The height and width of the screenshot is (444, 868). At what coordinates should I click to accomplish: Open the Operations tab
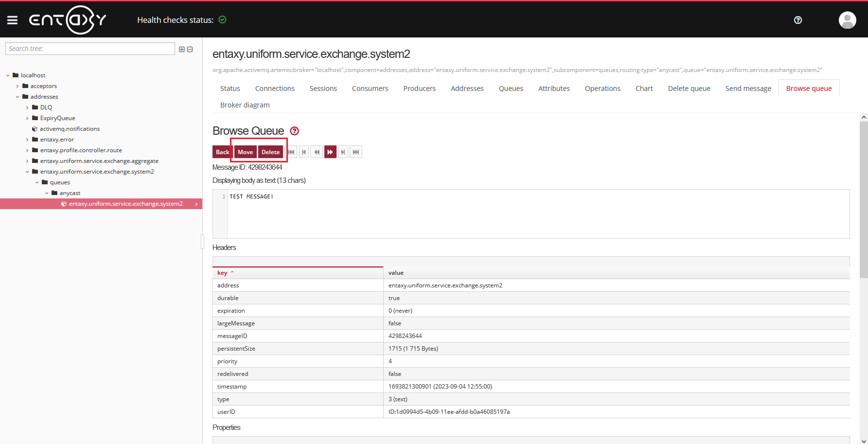pyautogui.click(x=602, y=88)
